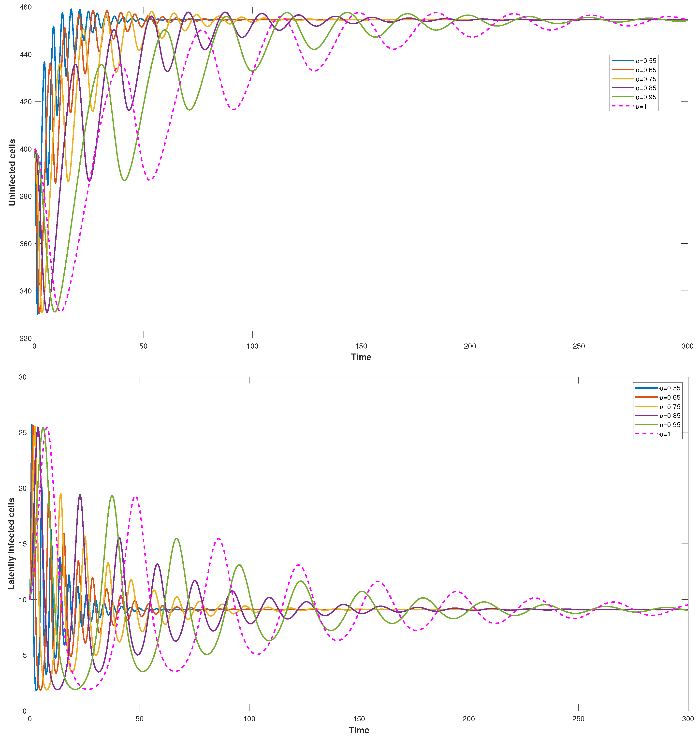Click the υ=1 dashed legend entry in top plot
This screenshot has width=700, height=738.
pos(641,107)
